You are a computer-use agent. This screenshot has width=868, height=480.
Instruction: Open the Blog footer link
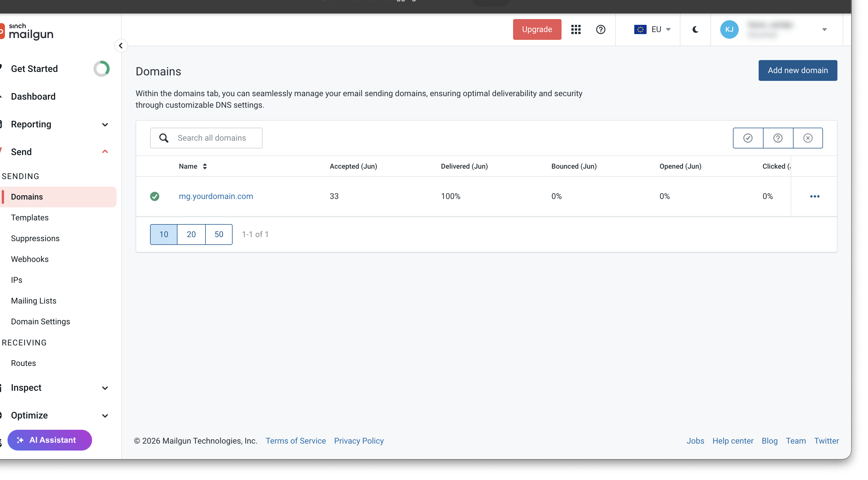(x=769, y=441)
